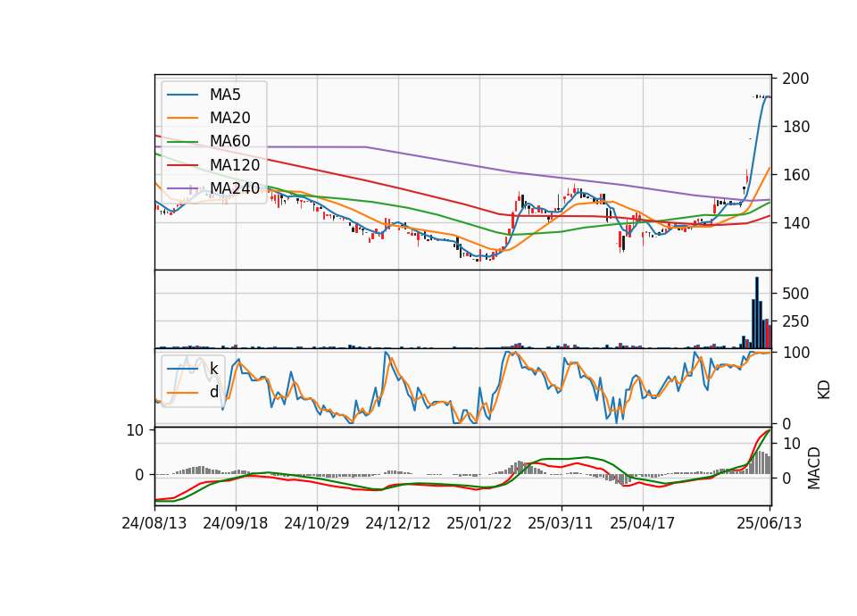Click the 25/01/22 date axis label
857x616 pixels.
479,523
